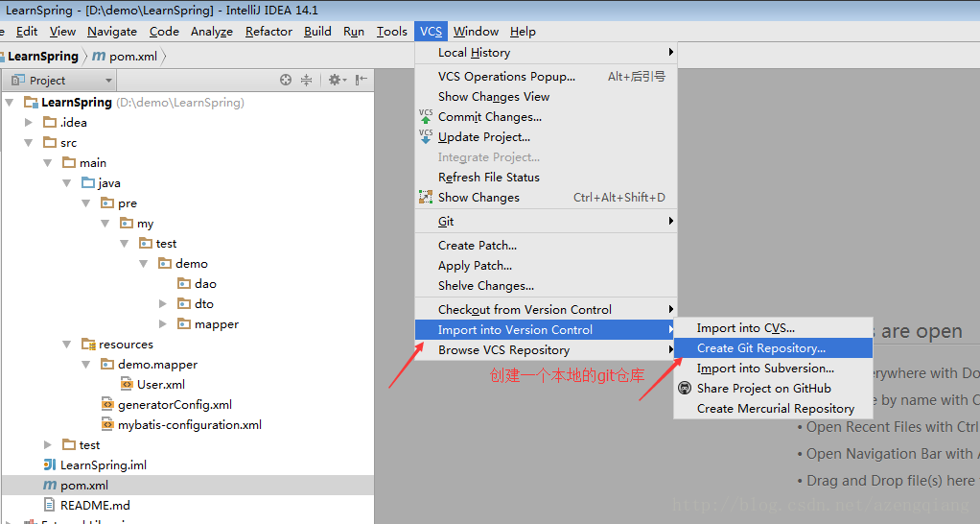Viewport: 980px width, 524px height.
Task: Choose Show Changes View
Action: click(x=546, y=96)
